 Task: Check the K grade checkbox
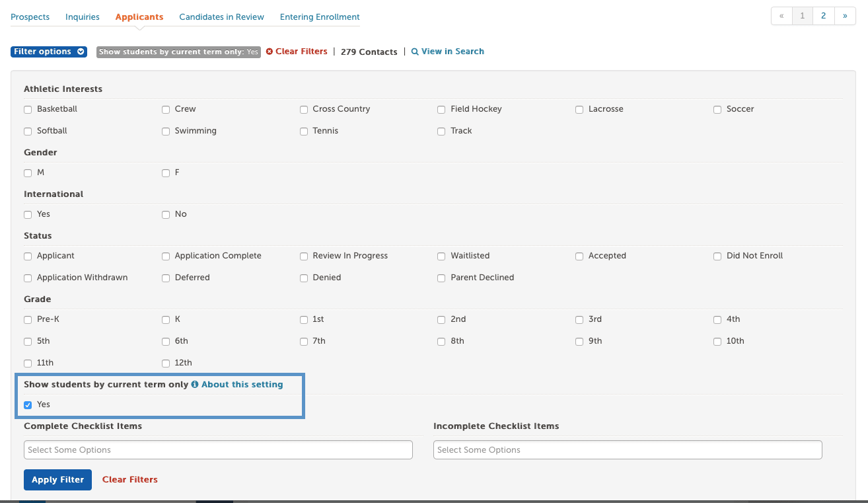point(166,320)
